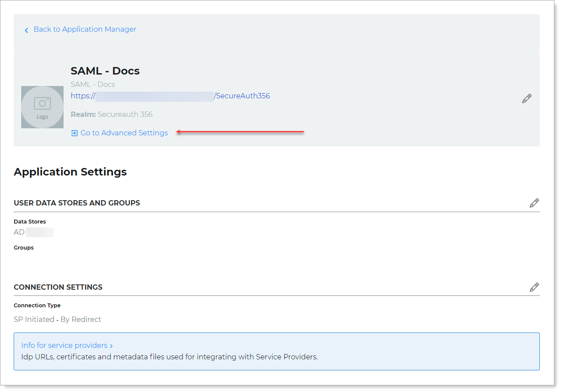Select the Groups section label
The image size is (561, 392).
click(x=23, y=247)
